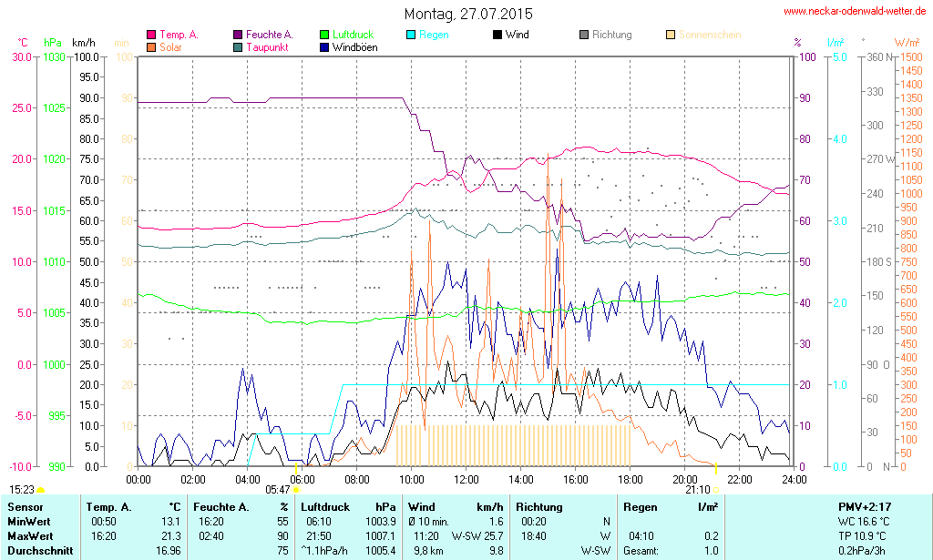Click the yellow sun icon beside 15:23
This screenshot has height=560, width=933.
point(41,490)
